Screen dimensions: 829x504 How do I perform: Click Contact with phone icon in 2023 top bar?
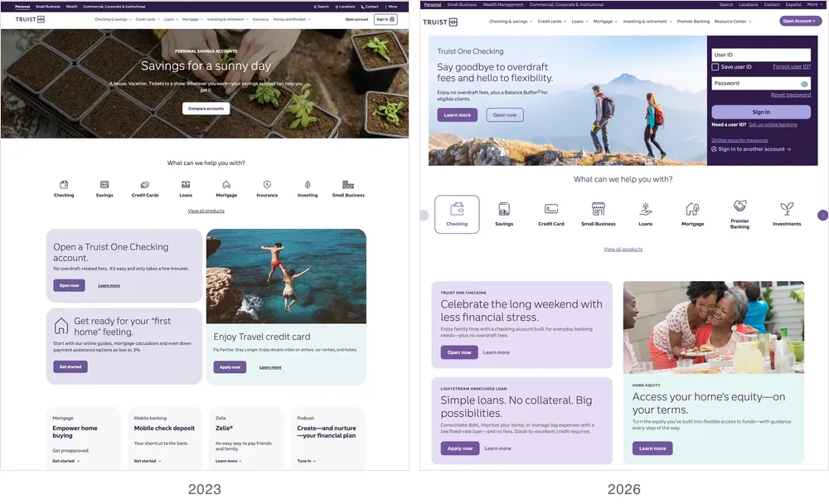point(370,7)
